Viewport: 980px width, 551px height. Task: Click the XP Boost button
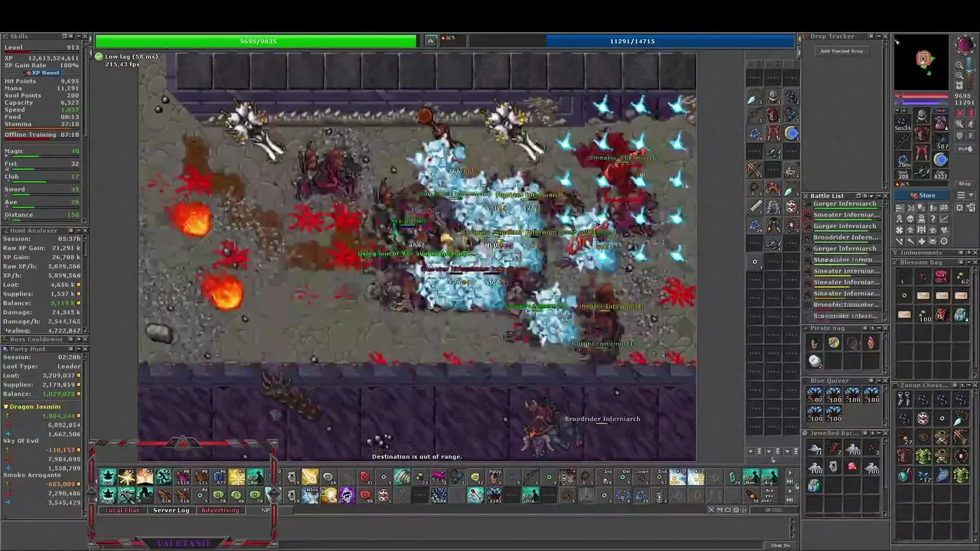(x=42, y=73)
